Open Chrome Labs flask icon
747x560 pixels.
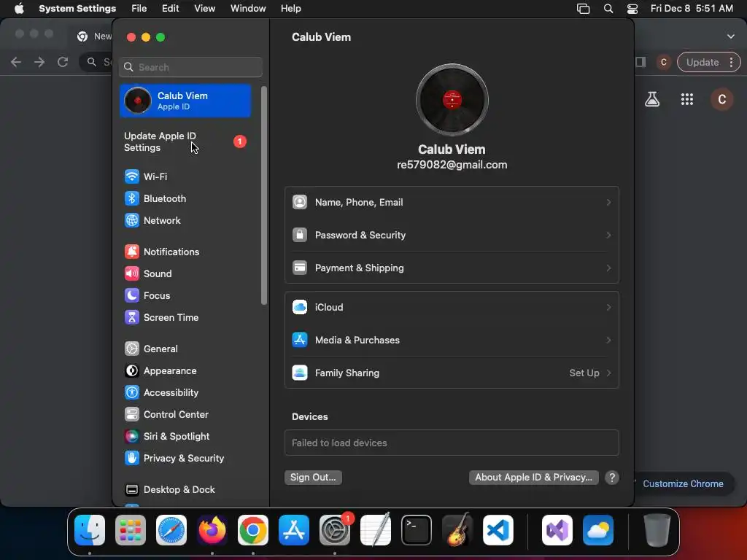pyautogui.click(x=652, y=99)
